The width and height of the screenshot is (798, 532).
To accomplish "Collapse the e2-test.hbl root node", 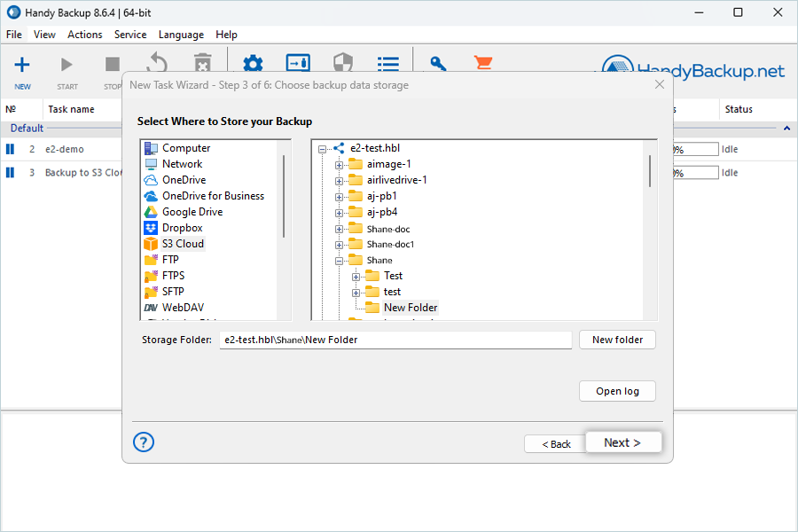I will pyautogui.click(x=322, y=149).
